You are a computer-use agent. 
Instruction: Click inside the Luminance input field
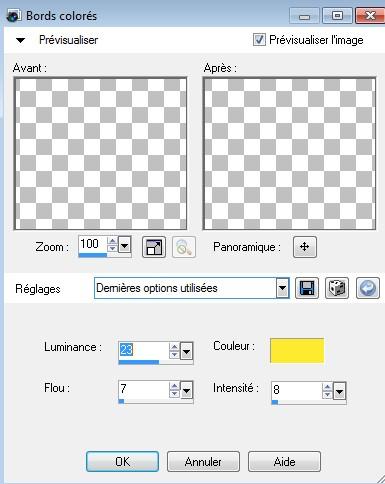pyautogui.click(x=144, y=350)
